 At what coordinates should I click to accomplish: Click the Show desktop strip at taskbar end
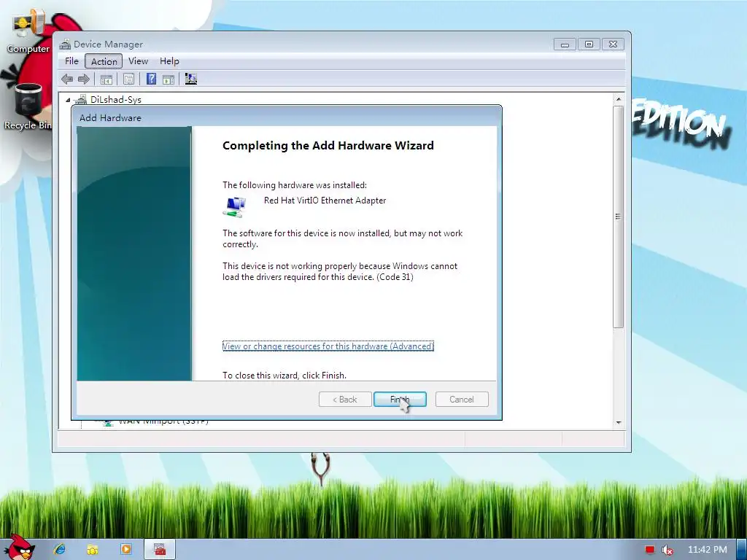point(742,549)
